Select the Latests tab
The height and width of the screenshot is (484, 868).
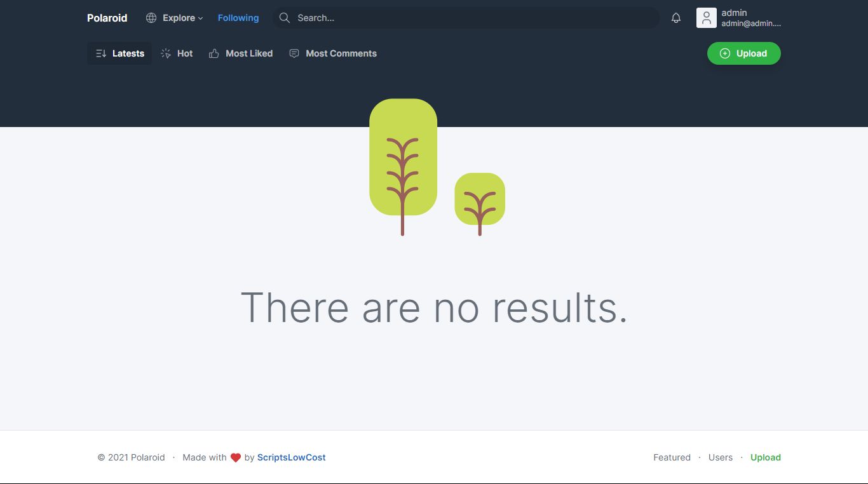(119, 53)
